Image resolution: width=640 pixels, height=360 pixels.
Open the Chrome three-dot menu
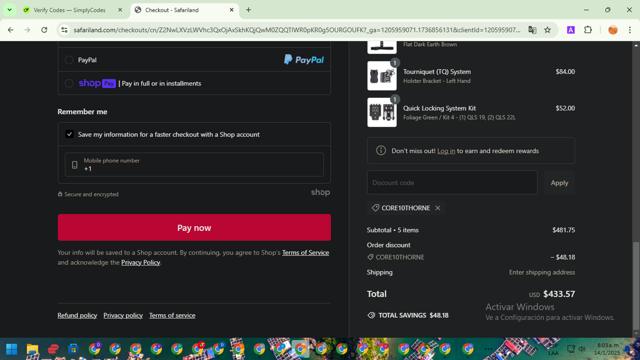coord(630,30)
